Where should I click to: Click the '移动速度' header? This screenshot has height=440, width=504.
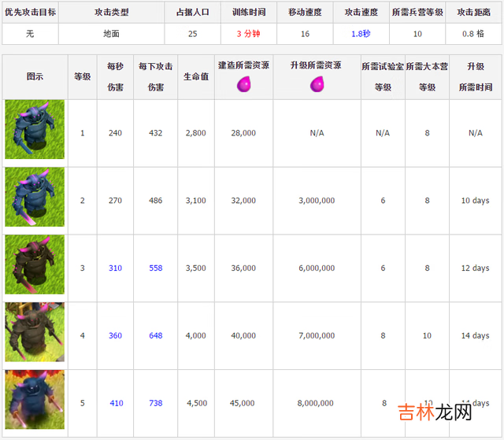pos(305,13)
